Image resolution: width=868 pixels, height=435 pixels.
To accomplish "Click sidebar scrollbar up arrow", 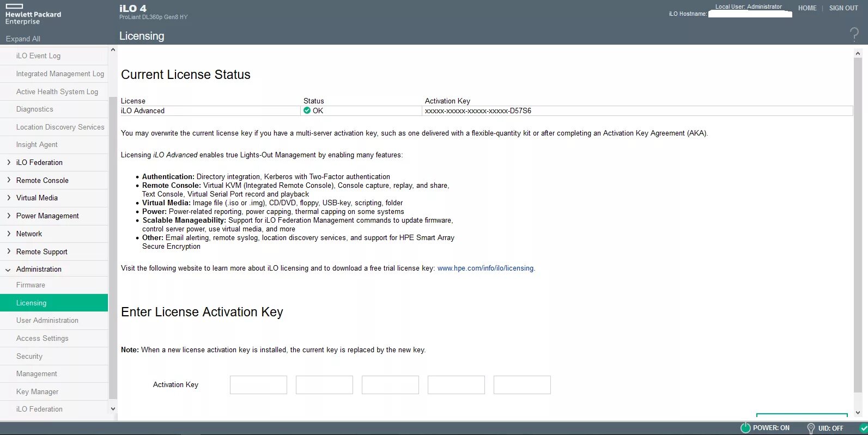I will [113, 50].
